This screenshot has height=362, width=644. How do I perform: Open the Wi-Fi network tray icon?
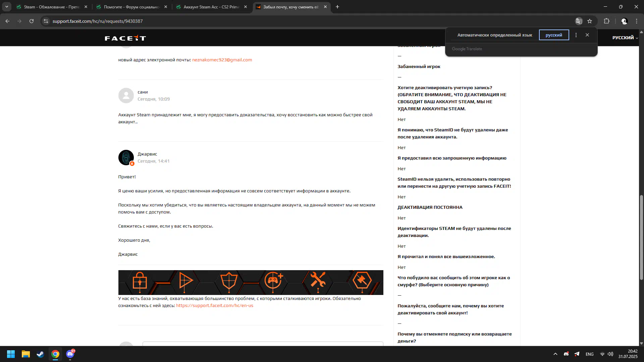[x=602, y=354]
